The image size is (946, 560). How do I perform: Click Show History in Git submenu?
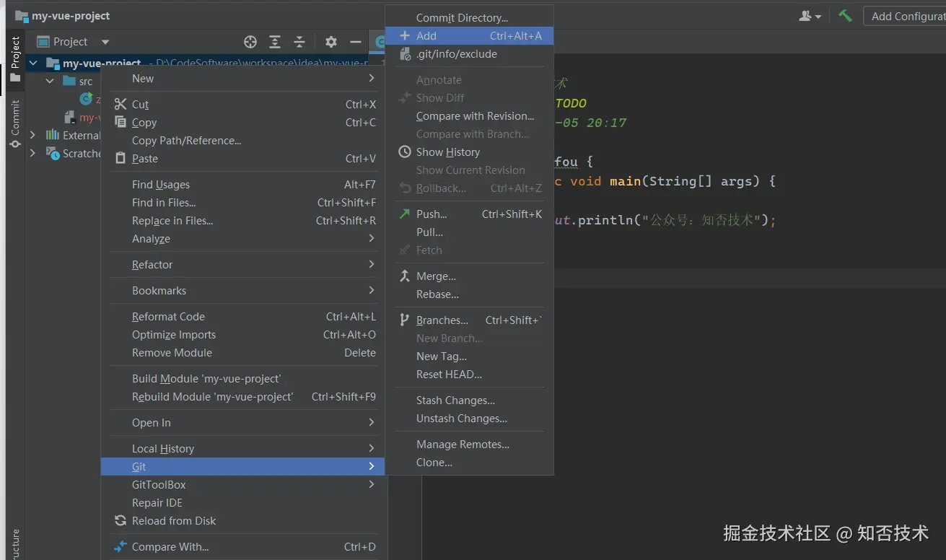click(x=447, y=152)
